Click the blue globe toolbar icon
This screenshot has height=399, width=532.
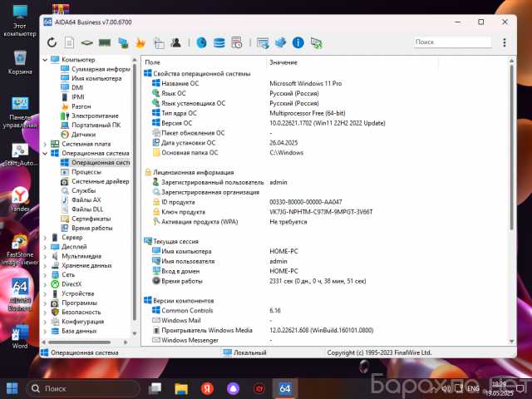201,42
